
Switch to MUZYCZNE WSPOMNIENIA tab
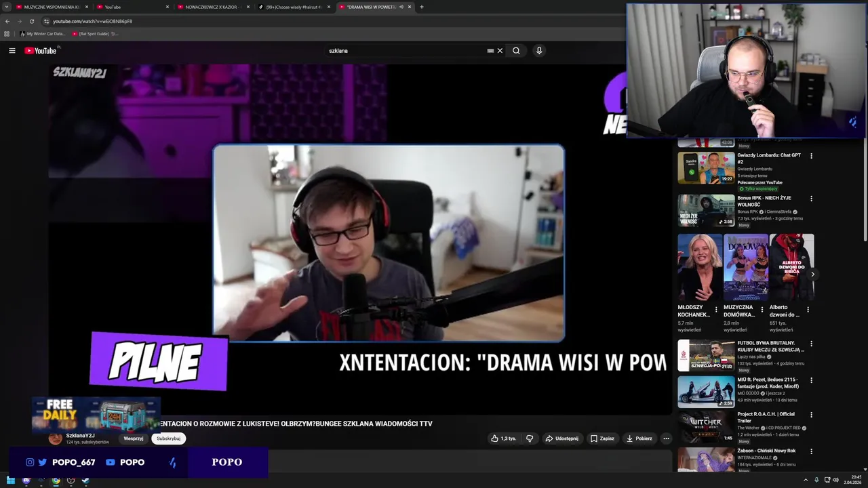point(50,7)
